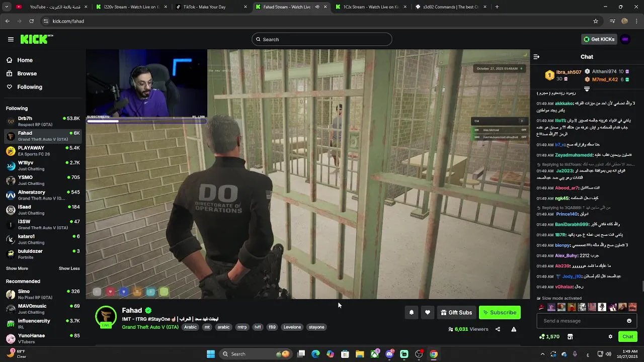Follow using the heart icon

428,312
